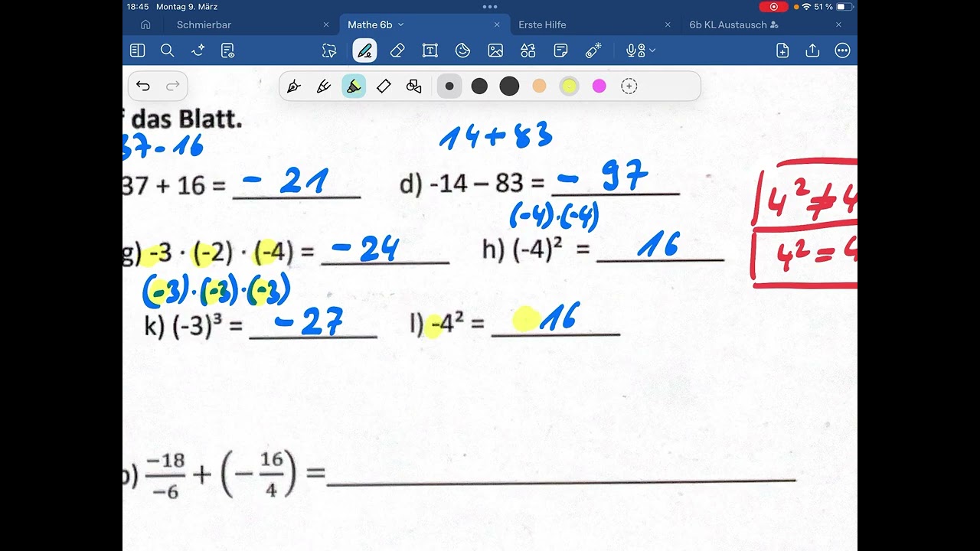Select the Eraser tool
Screen dimensions: 980x551
pos(397,51)
